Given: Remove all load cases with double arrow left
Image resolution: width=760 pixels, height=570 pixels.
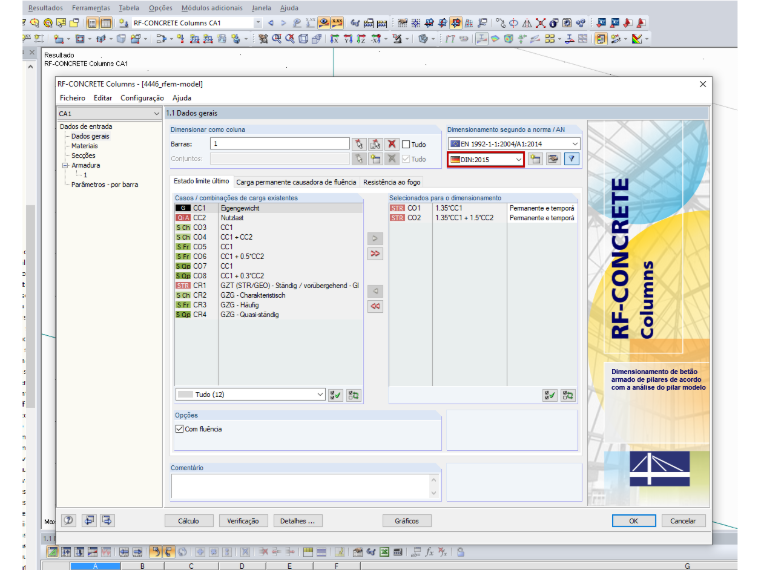Looking at the screenshot, I should tap(375, 306).
